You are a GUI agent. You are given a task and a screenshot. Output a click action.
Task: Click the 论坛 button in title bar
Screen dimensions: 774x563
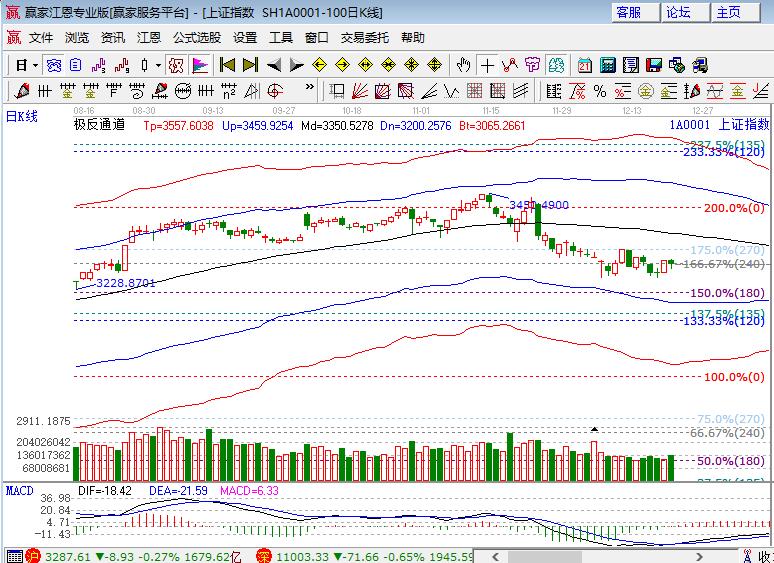click(679, 12)
